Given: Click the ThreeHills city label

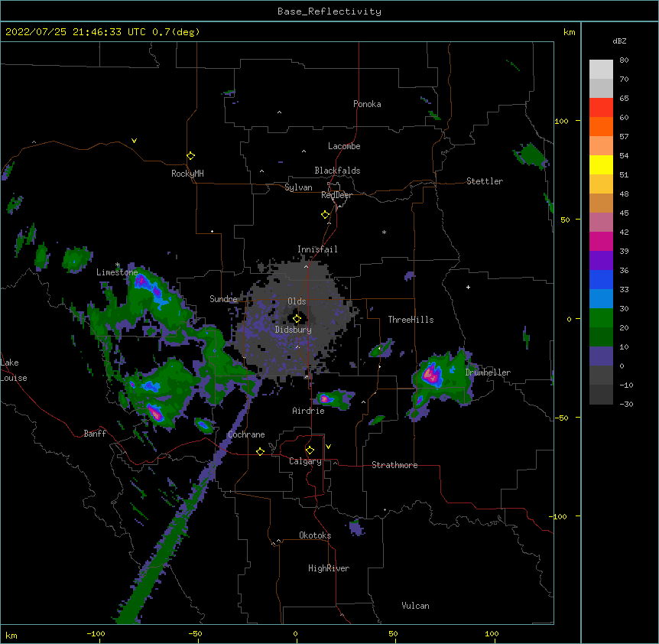Looking at the screenshot, I should tap(411, 320).
